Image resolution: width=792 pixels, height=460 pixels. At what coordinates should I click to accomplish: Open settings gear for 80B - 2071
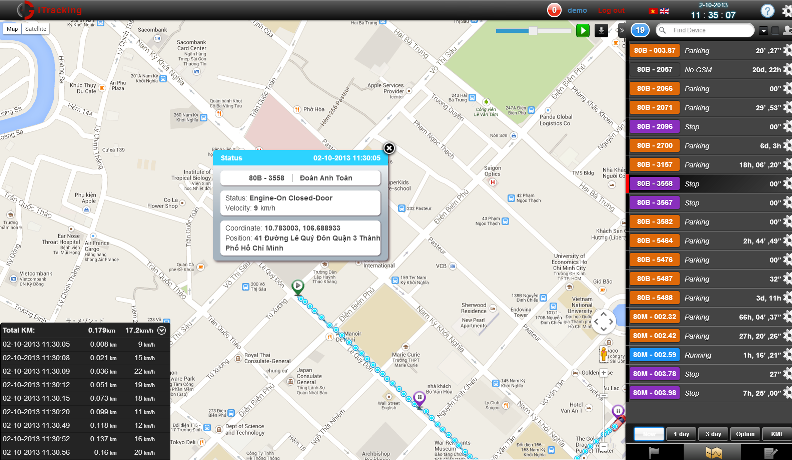coord(787,108)
